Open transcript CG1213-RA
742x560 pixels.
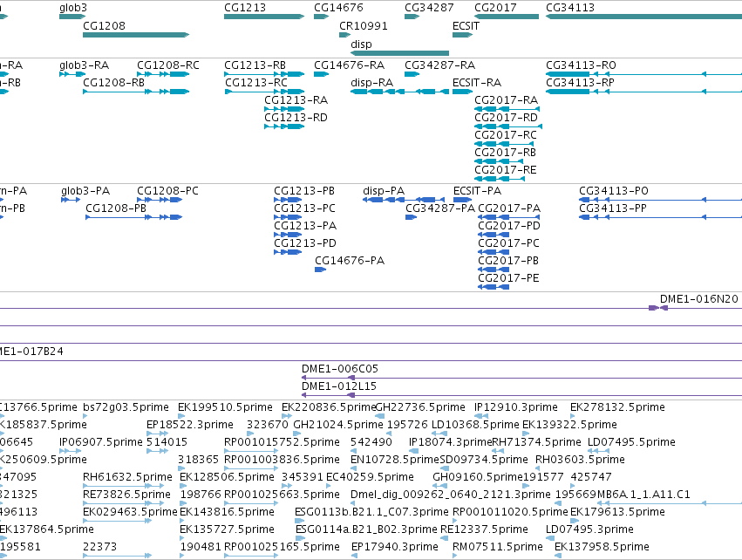[x=296, y=100]
